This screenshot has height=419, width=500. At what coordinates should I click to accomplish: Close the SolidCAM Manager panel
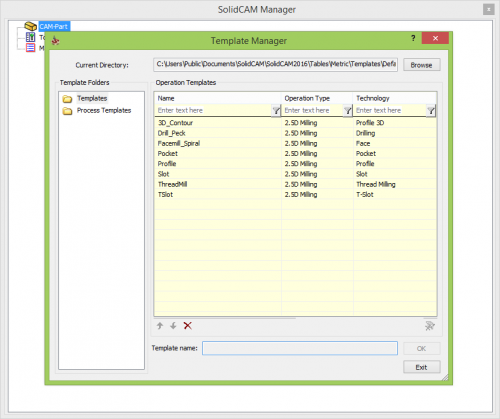click(488, 9)
